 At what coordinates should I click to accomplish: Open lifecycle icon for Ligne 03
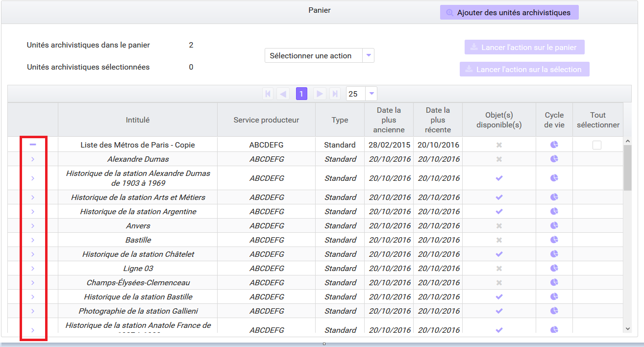pyautogui.click(x=554, y=268)
